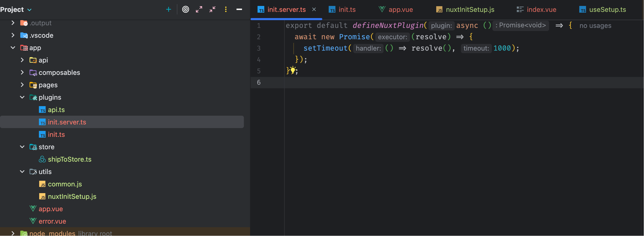Open the Project view dropdown
Image resolution: width=644 pixels, height=236 pixels.
pos(29,10)
